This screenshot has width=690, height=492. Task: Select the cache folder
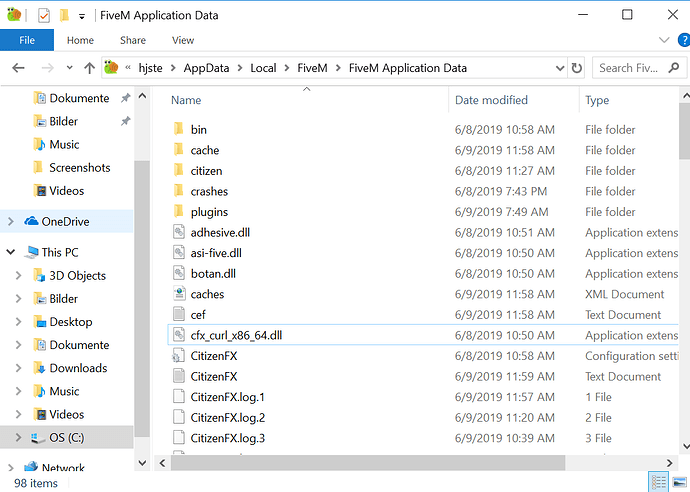click(205, 150)
